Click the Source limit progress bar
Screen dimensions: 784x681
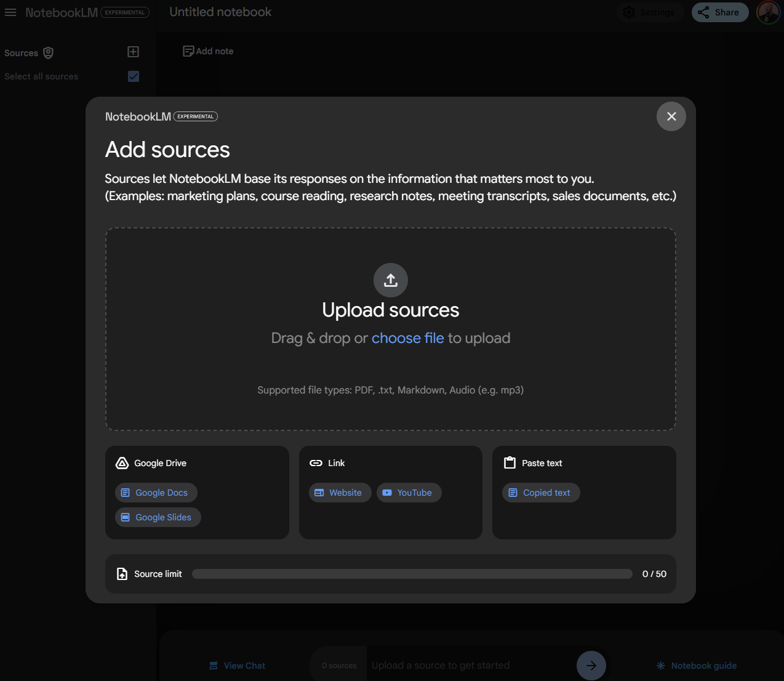(x=412, y=573)
